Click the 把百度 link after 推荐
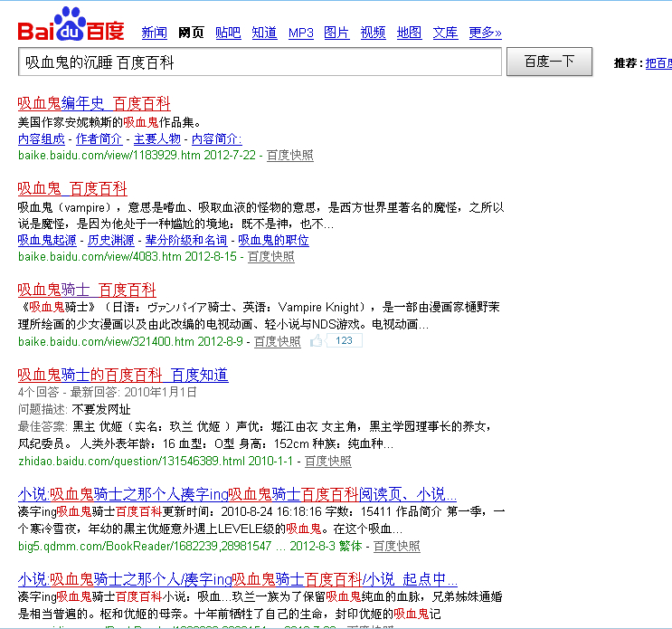Viewport: 672px width, 629px height. [658, 63]
